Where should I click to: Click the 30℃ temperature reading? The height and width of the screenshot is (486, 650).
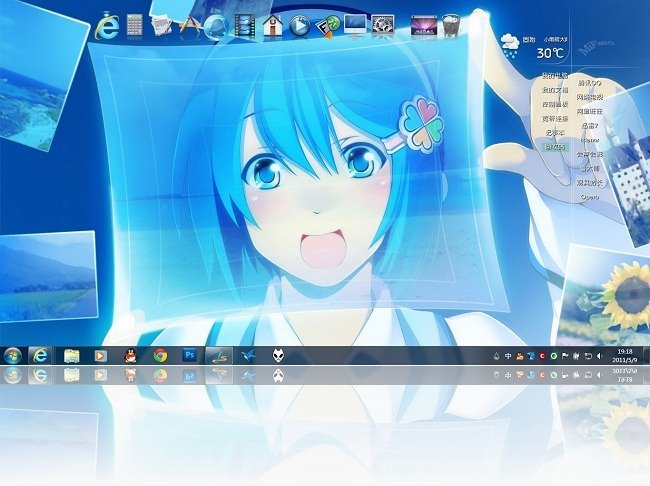pyautogui.click(x=550, y=53)
